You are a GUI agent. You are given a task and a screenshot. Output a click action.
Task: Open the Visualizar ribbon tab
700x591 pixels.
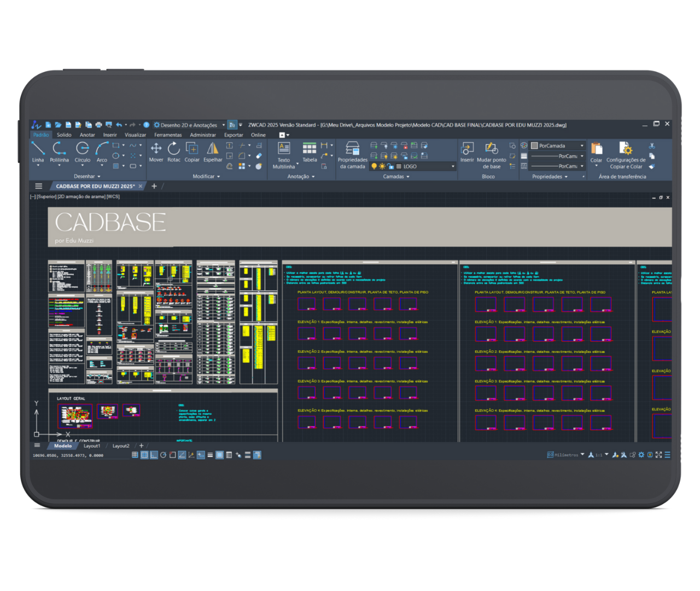pos(135,135)
